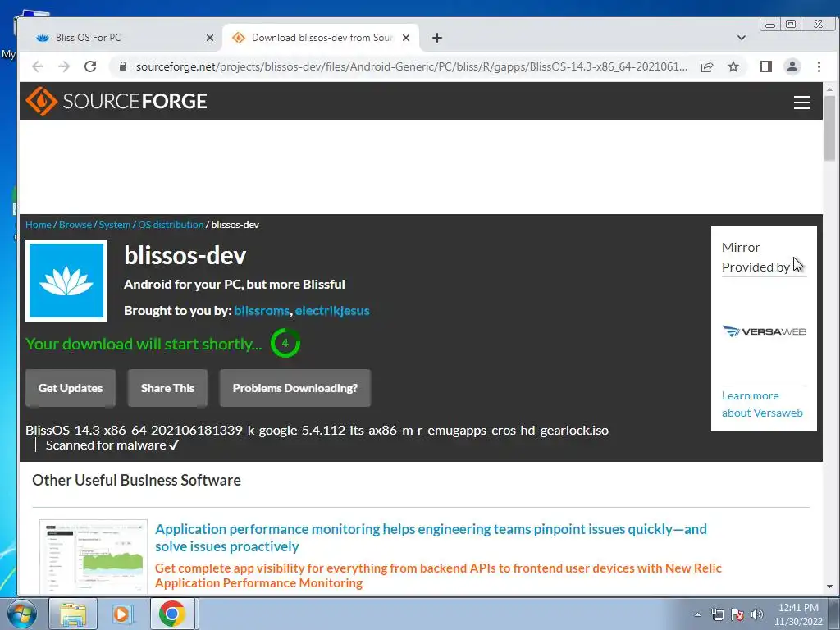Viewport: 840px width, 630px height.
Task: Open the Windows Start menu
Action: [21, 614]
